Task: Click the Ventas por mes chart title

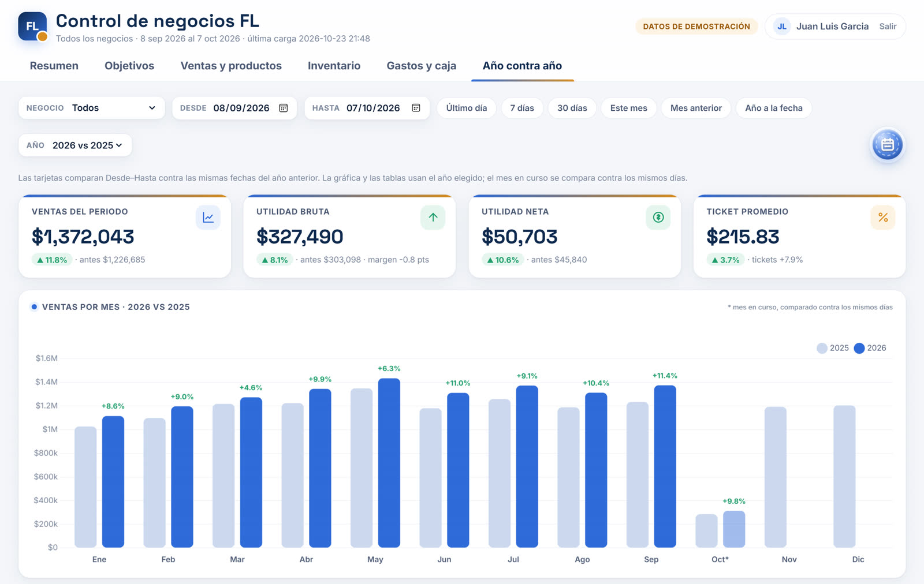Action: (115, 307)
